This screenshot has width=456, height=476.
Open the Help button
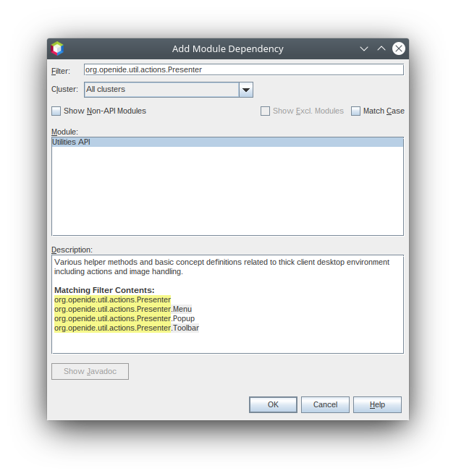tap(377, 404)
